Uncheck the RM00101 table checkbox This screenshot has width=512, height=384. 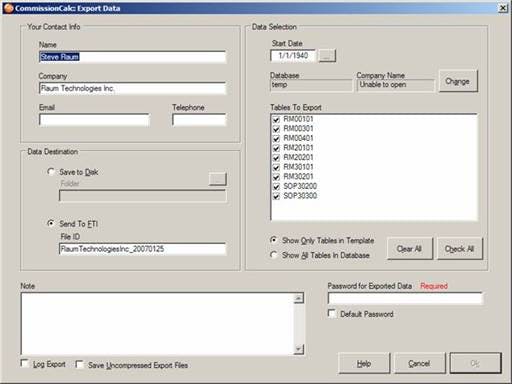pos(276,119)
